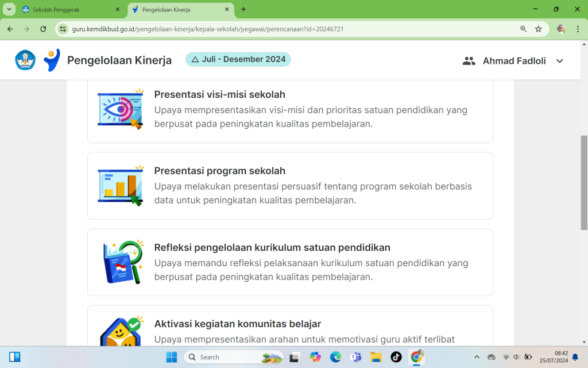The height and width of the screenshot is (368, 588).
Task: Open the Chrome three-dot menu
Action: click(x=578, y=29)
